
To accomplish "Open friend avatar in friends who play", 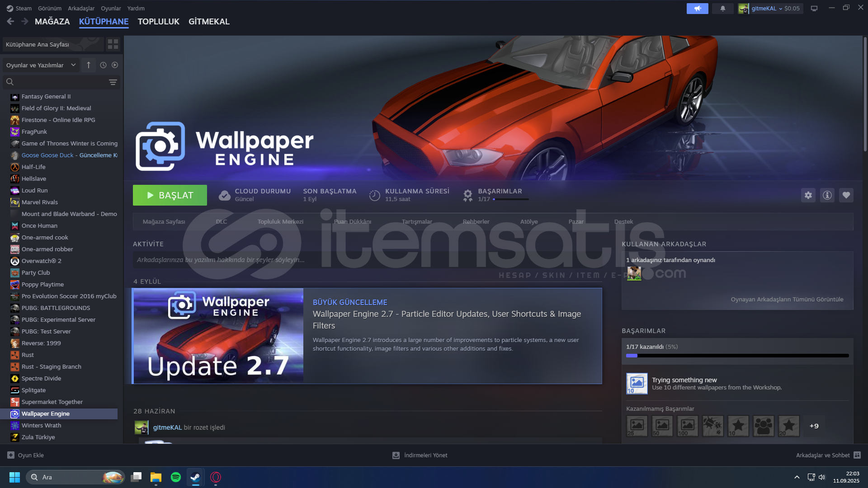I will [x=634, y=273].
